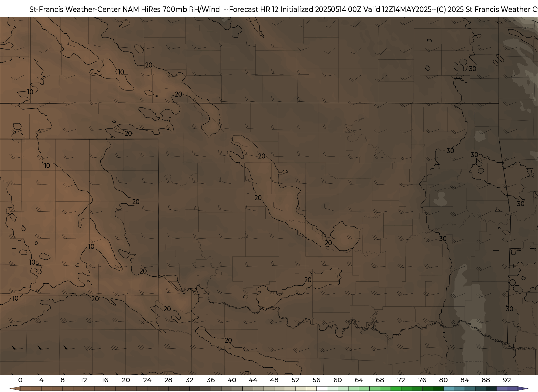Image resolution: width=538 pixels, height=392 pixels.
Task: Click the colorbar label "56"
Action: point(316,380)
